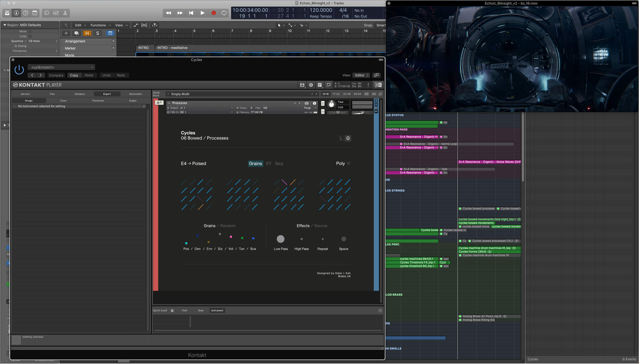Toggle plug-in power bypass button
Image resolution: width=639 pixels, height=364 pixels.
pyautogui.click(x=19, y=70)
